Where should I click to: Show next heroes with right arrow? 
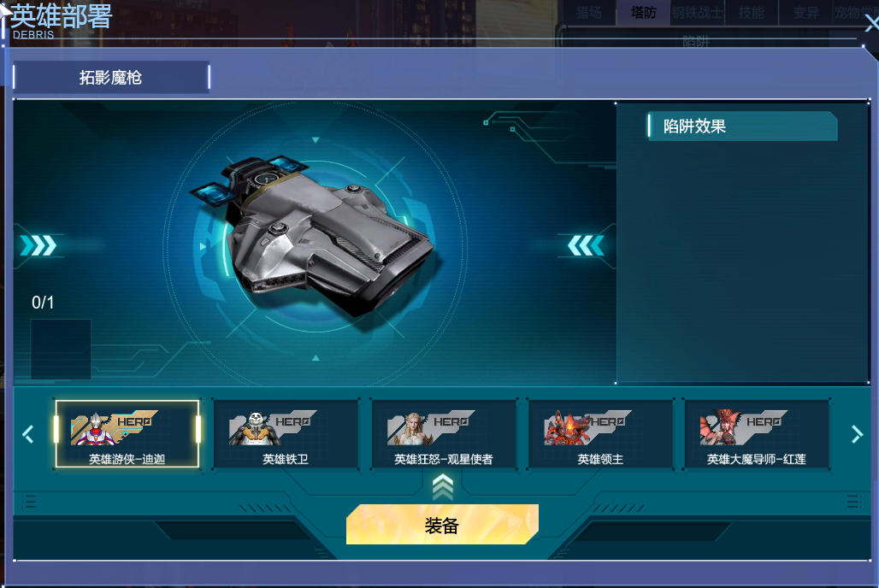point(857,434)
